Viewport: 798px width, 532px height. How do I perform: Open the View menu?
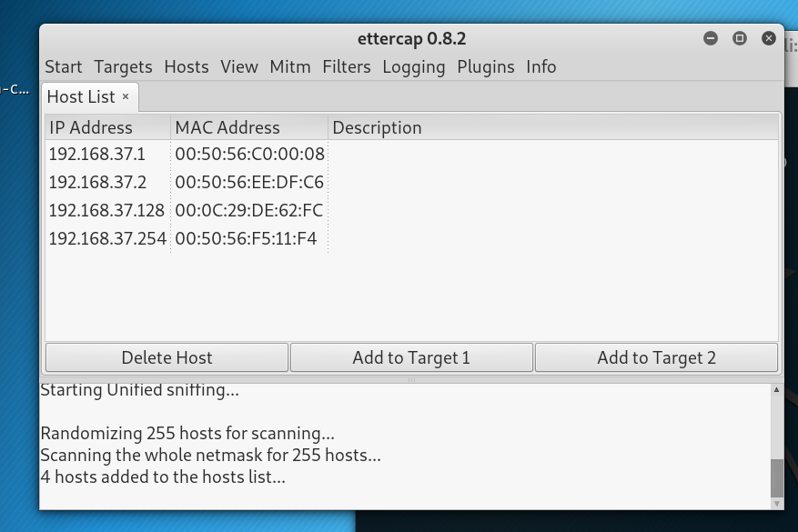click(239, 66)
